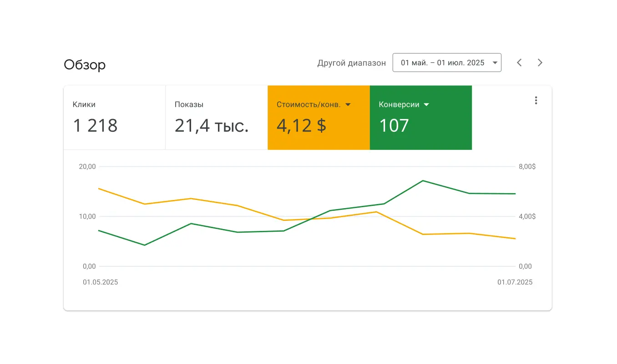Go to the next date range arrow
Viewport: 617px width, 364px height.
[x=540, y=63]
